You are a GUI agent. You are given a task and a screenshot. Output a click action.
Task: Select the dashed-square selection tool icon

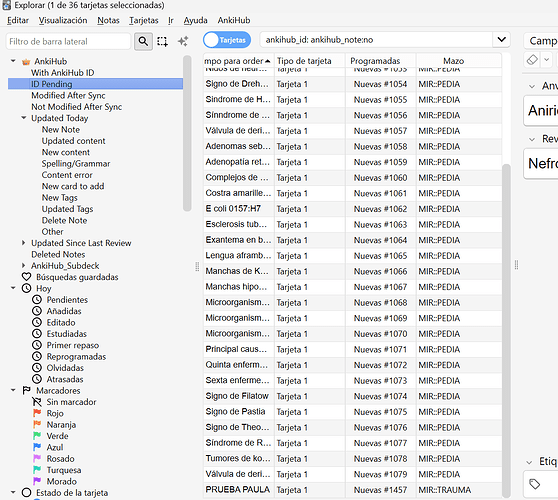pos(162,41)
